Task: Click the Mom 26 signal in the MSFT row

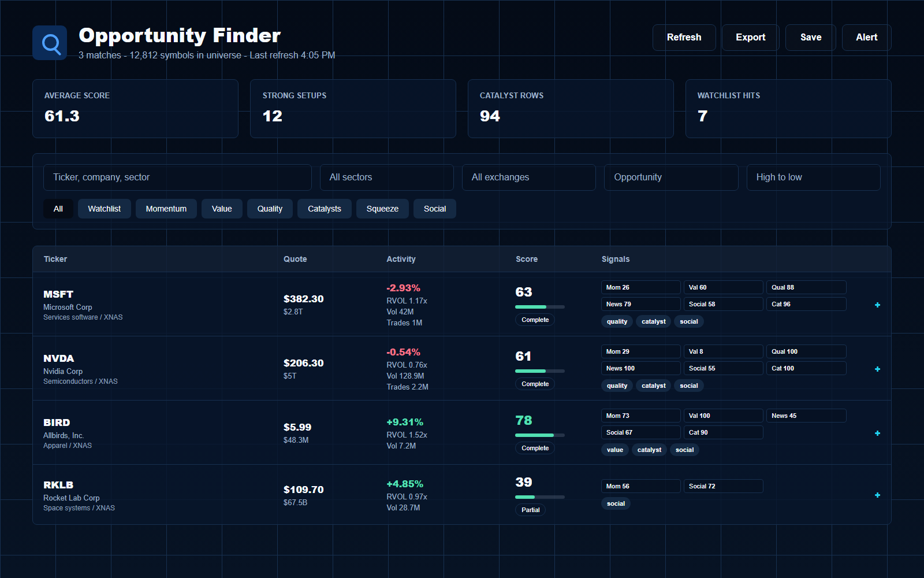Action: click(x=641, y=287)
